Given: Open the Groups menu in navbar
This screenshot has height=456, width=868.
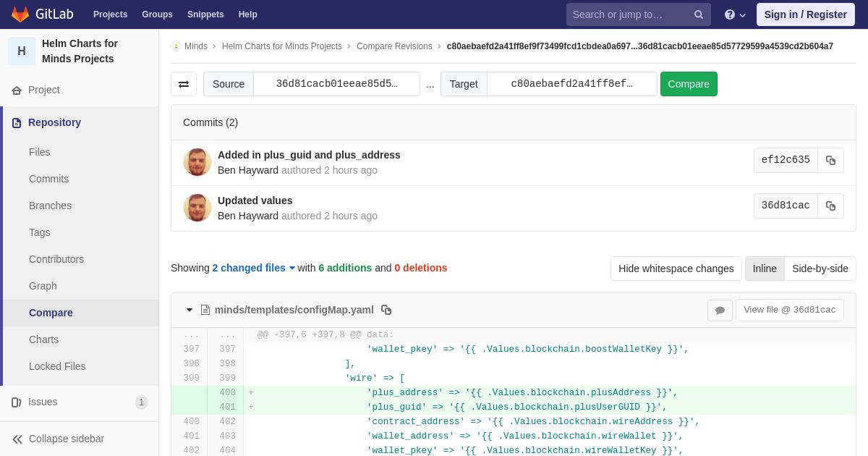Looking at the screenshot, I should click(x=157, y=14).
